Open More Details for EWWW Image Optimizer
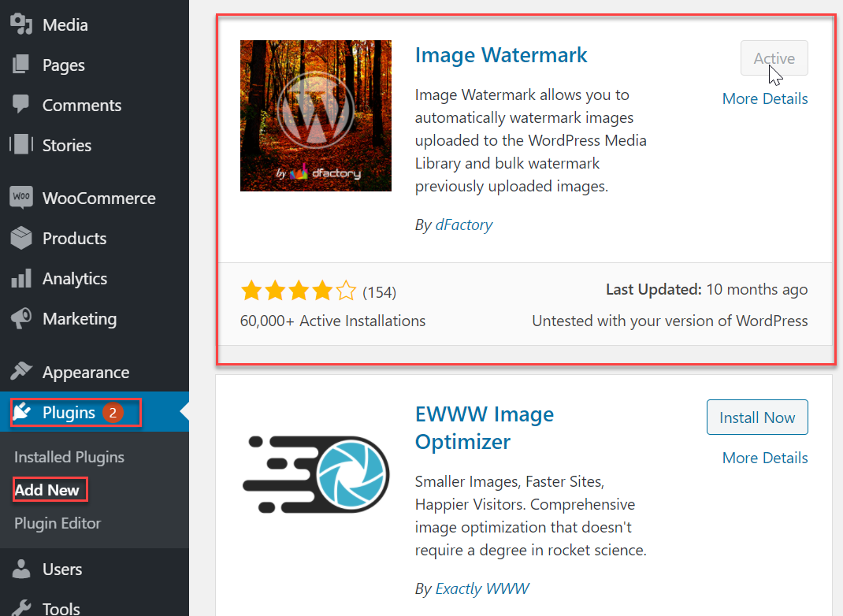Screen dimensions: 843x616 765,458
